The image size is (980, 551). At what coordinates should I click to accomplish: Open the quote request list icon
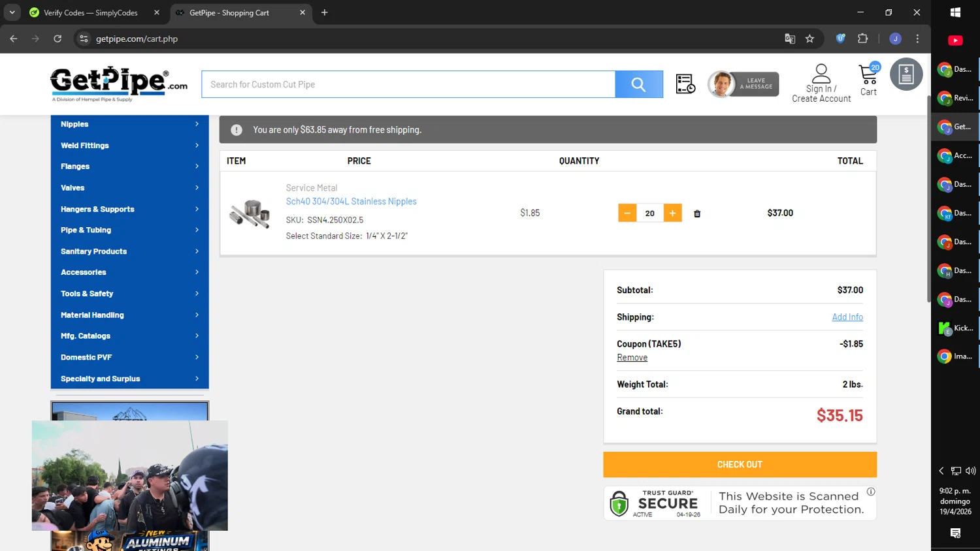685,84
